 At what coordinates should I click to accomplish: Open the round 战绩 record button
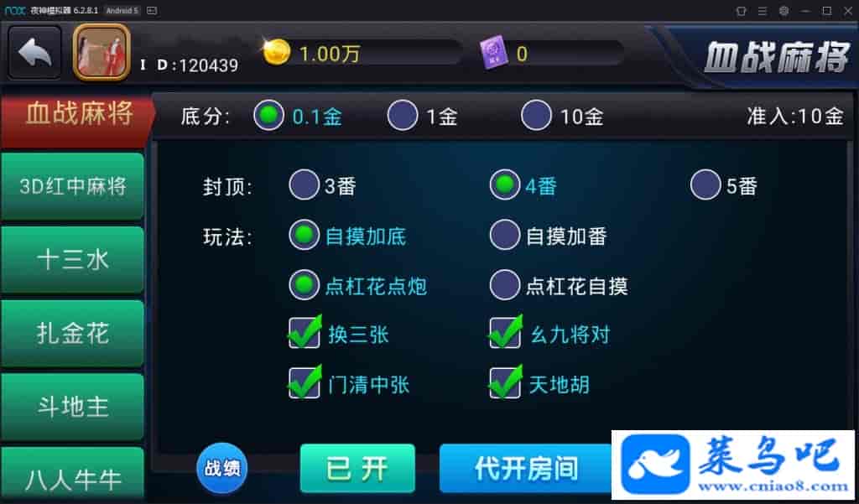pyautogui.click(x=221, y=469)
